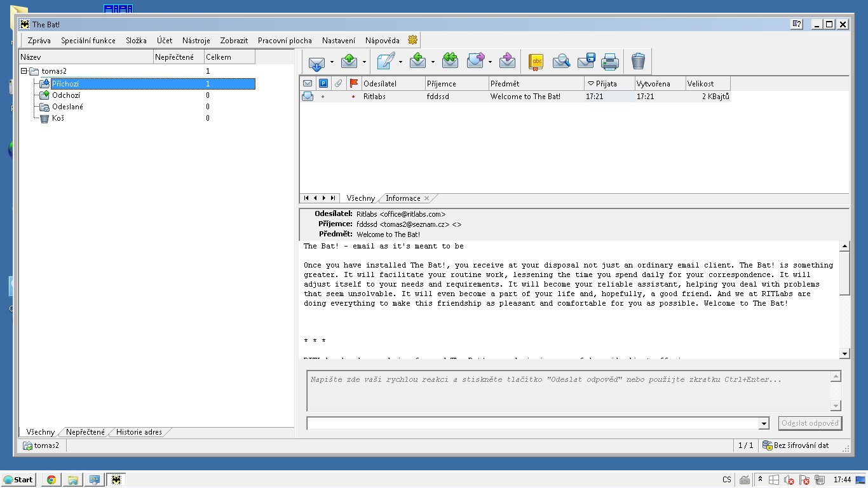Sort messages by Předmět column

point(536,83)
